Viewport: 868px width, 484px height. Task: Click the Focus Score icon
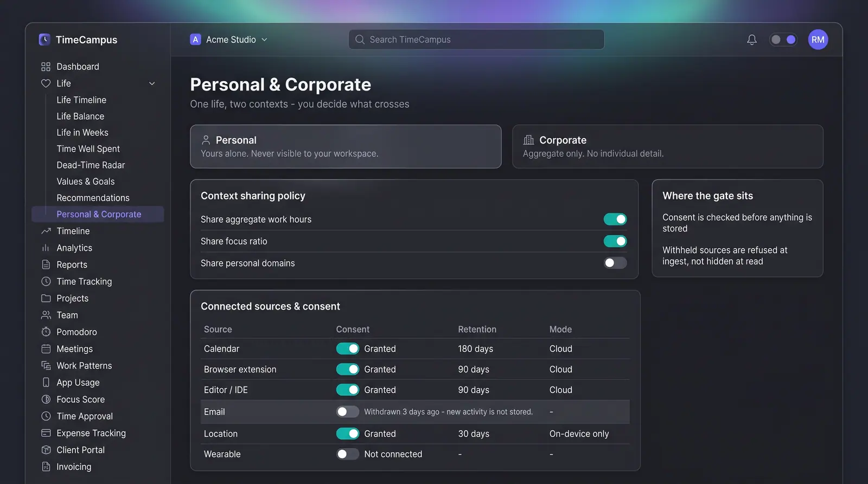pyautogui.click(x=46, y=399)
